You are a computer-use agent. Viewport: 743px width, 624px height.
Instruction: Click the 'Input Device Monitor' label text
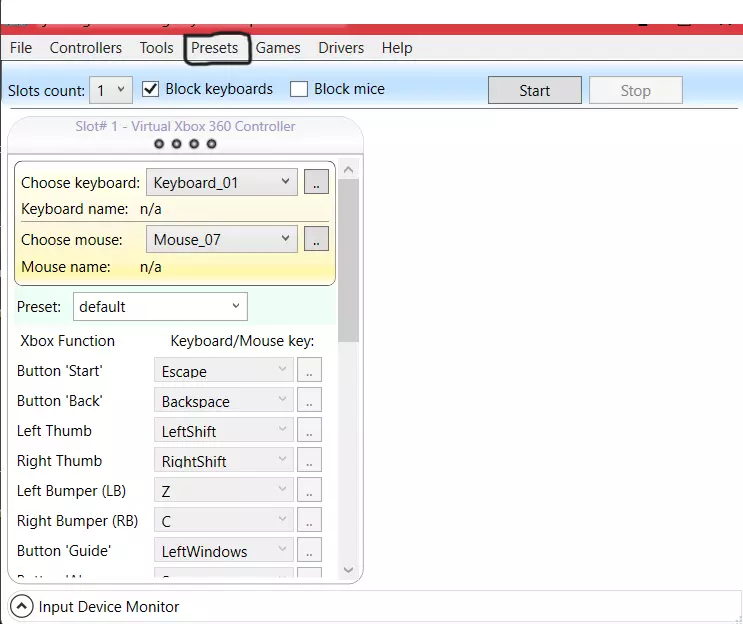[109, 606]
